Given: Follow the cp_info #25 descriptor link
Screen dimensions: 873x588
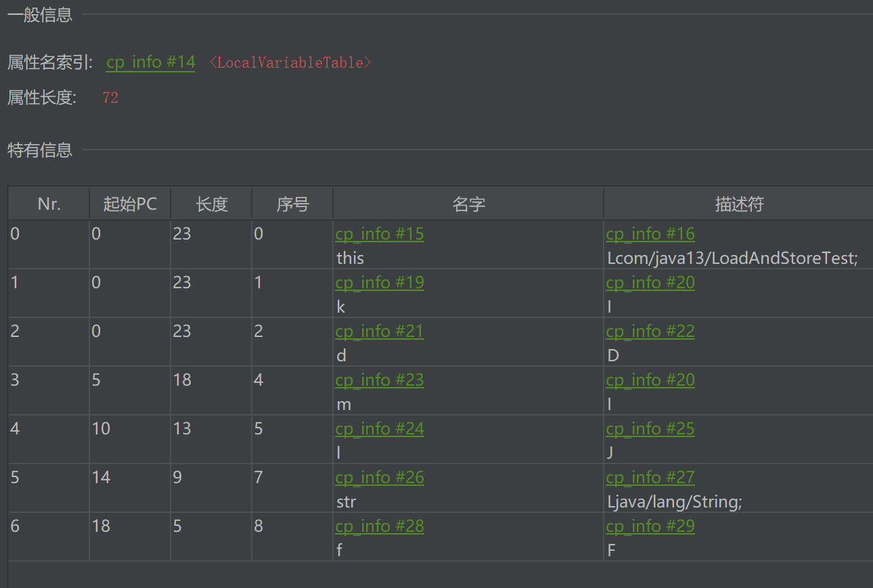Looking at the screenshot, I should tap(650, 429).
